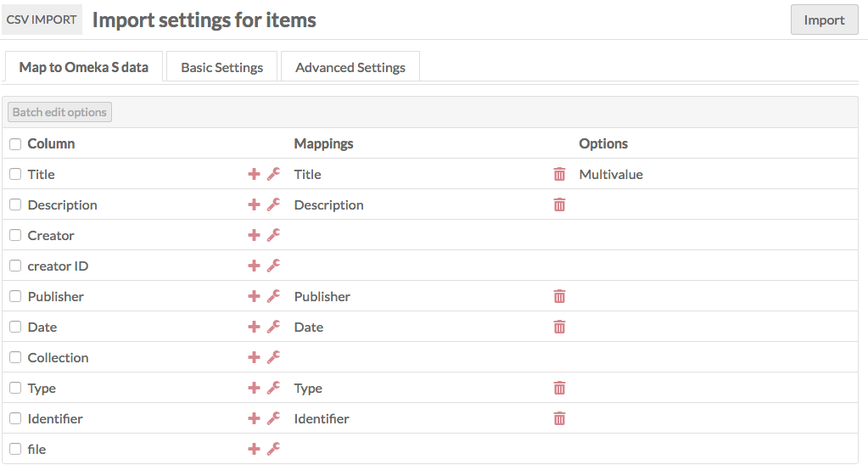Add a mapping for the Identifier column

click(x=254, y=418)
